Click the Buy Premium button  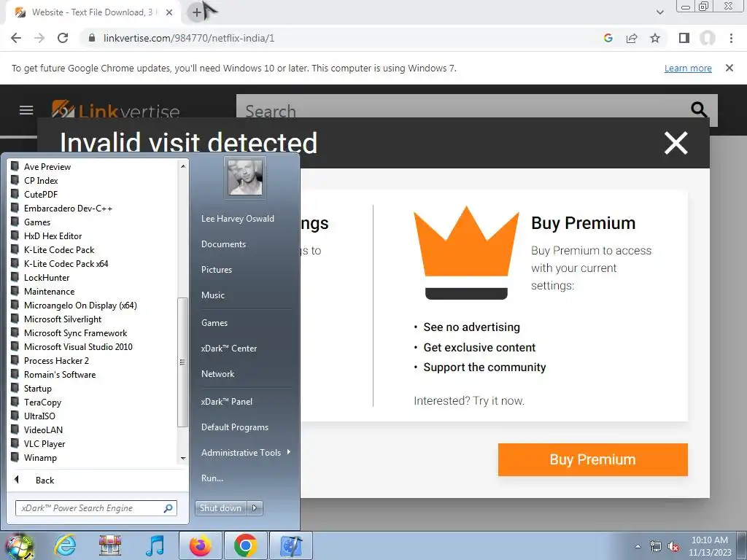point(592,459)
